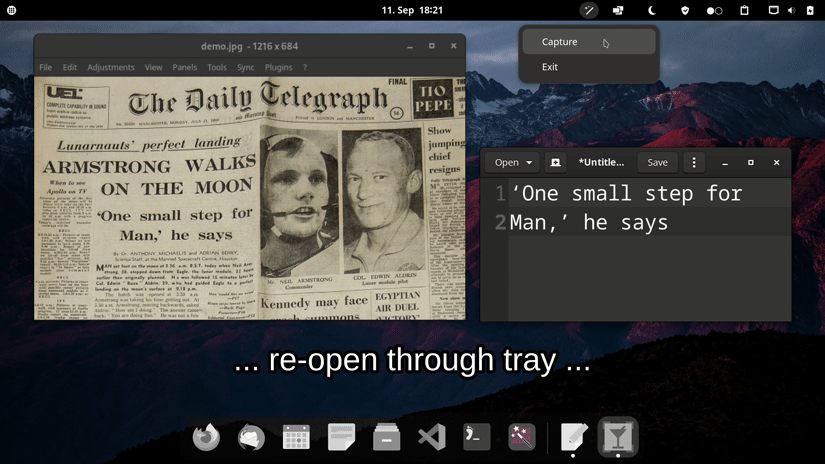Image resolution: width=825 pixels, height=464 pixels.
Task: Open the Tools menu in image viewer
Action: pyautogui.click(x=217, y=67)
